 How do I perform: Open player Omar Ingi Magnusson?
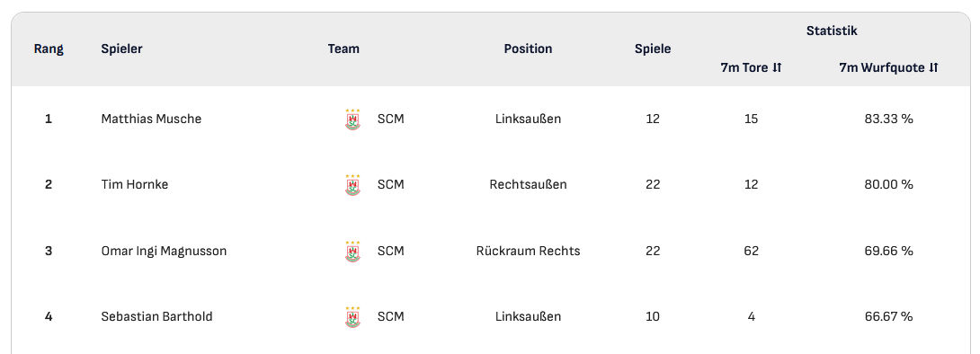164,251
